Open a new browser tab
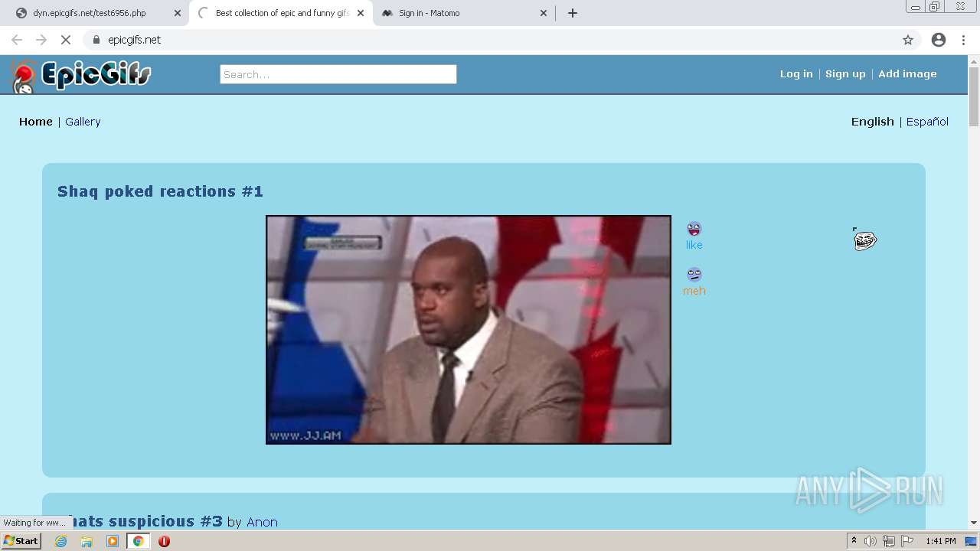This screenshot has height=551, width=980. coord(573,13)
